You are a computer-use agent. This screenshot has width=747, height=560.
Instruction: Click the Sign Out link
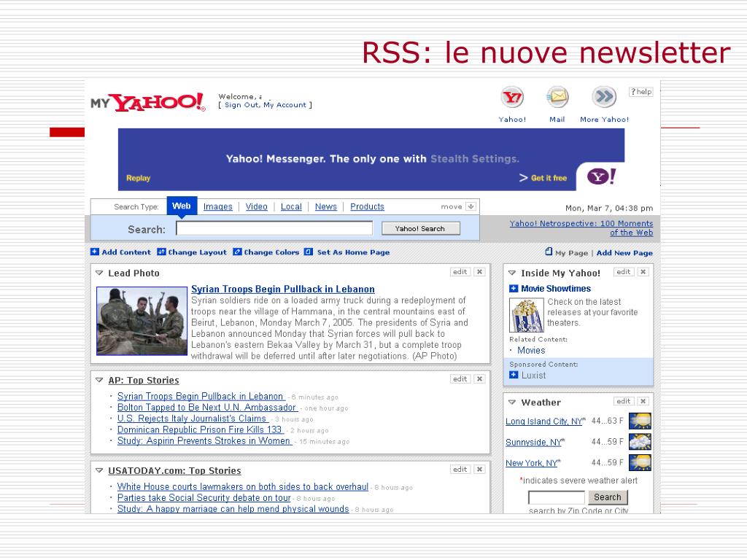coord(241,105)
